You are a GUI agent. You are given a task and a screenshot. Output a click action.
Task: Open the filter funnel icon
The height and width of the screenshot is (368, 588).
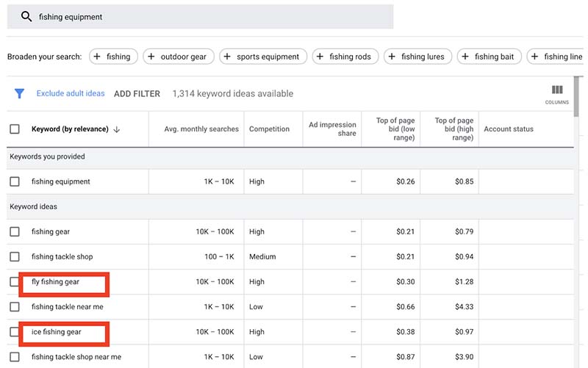[x=19, y=93]
